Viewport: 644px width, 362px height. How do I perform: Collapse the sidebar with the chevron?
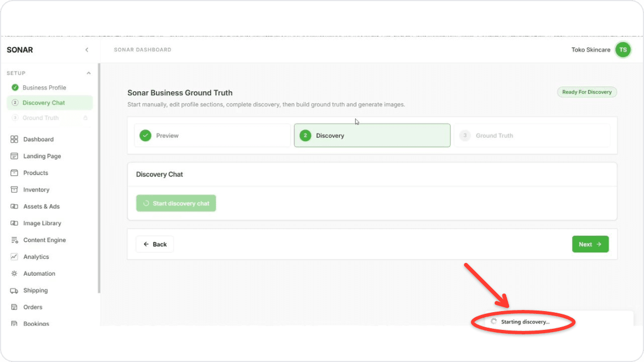87,50
